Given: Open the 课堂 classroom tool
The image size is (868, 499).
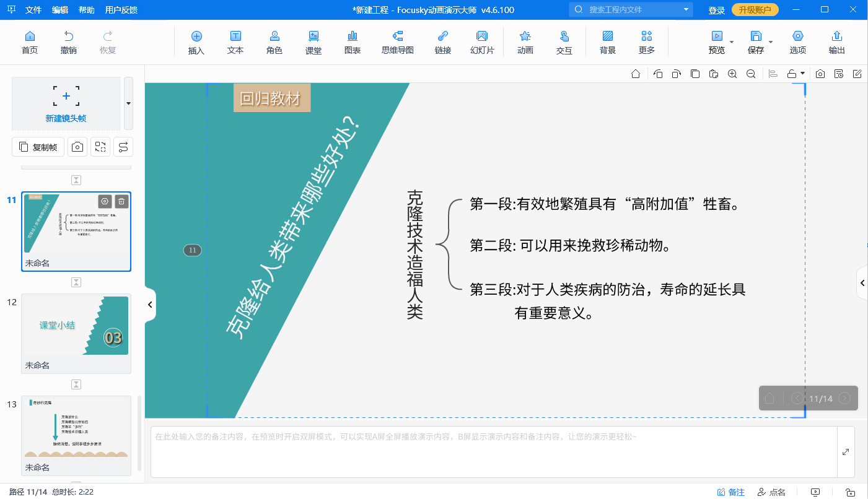Looking at the screenshot, I should [313, 43].
